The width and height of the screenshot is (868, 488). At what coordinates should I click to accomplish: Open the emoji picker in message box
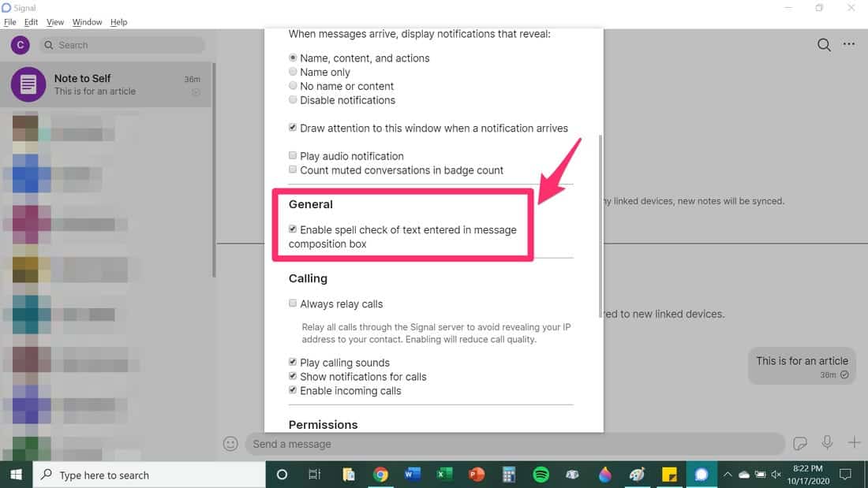230,444
